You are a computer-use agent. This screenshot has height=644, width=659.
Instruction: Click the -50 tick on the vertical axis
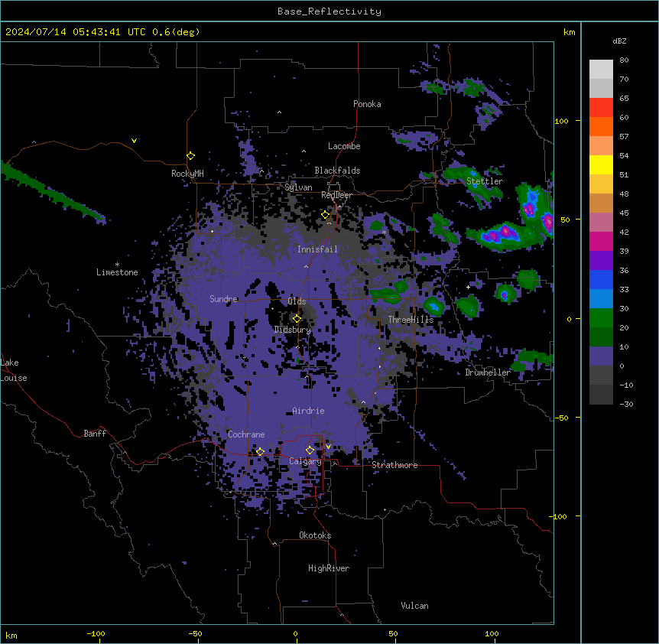click(561, 418)
